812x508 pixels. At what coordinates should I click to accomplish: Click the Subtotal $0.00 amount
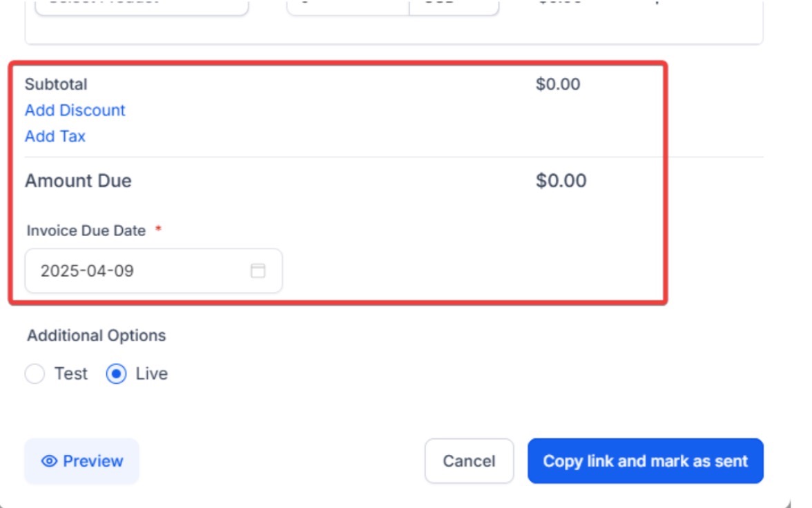[x=558, y=84]
